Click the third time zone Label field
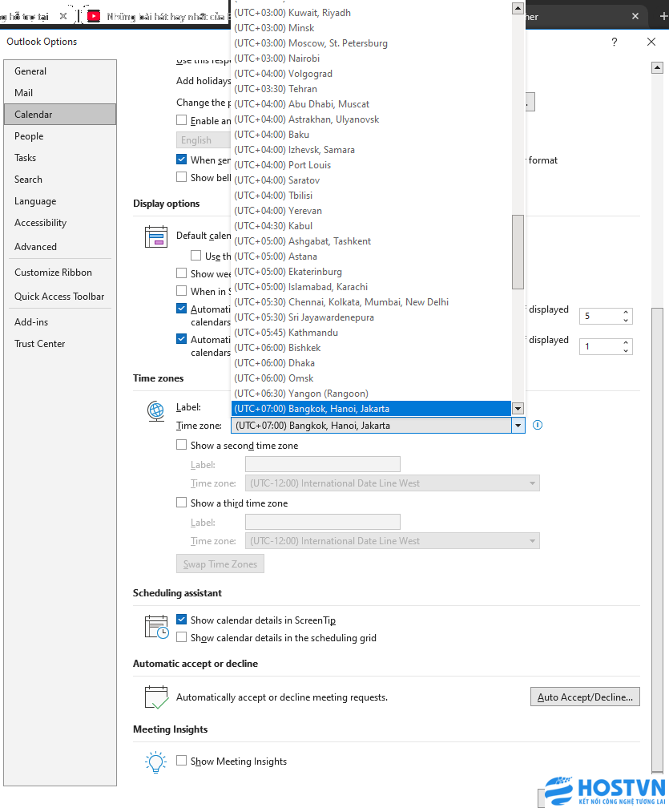The height and width of the screenshot is (812, 669). 323,522
